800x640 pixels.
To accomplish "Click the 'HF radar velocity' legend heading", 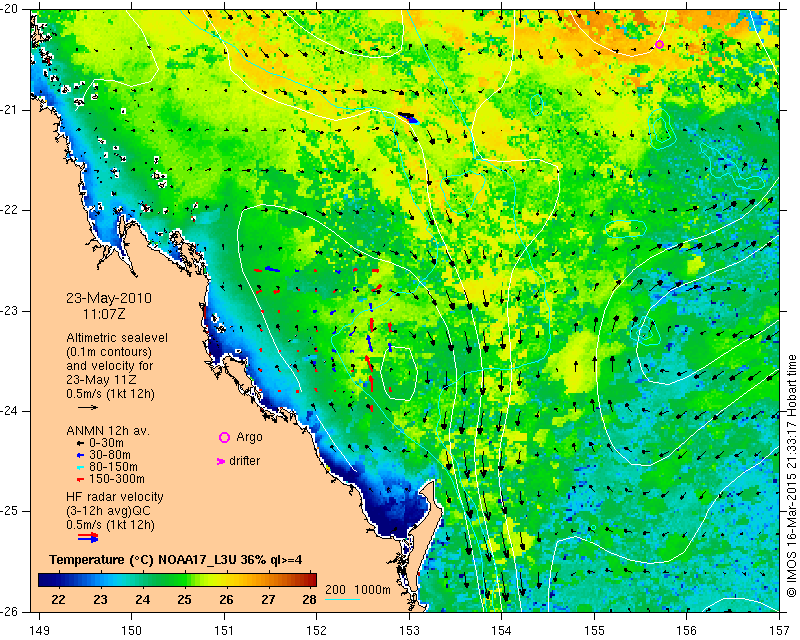I will (115, 497).
